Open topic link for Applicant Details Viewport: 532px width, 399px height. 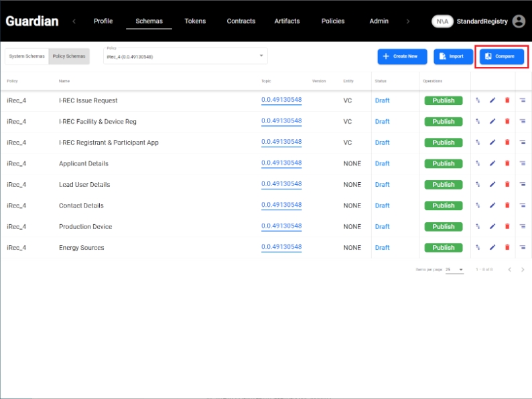click(281, 163)
